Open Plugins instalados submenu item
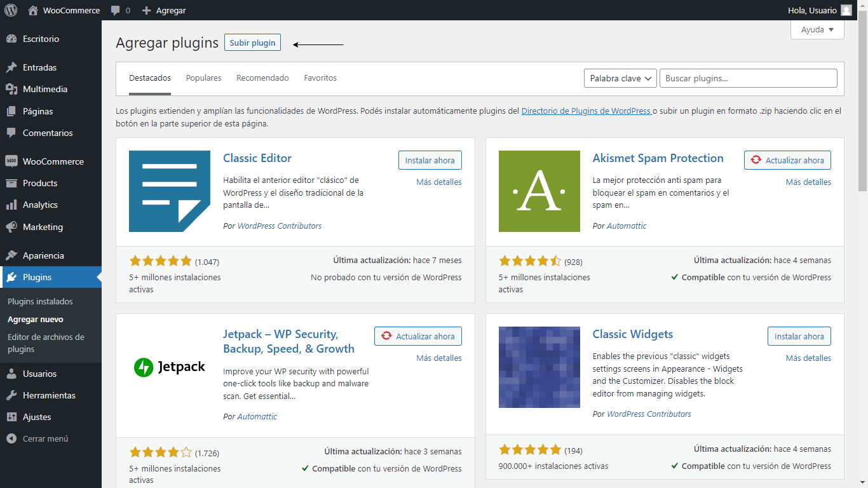 [40, 302]
